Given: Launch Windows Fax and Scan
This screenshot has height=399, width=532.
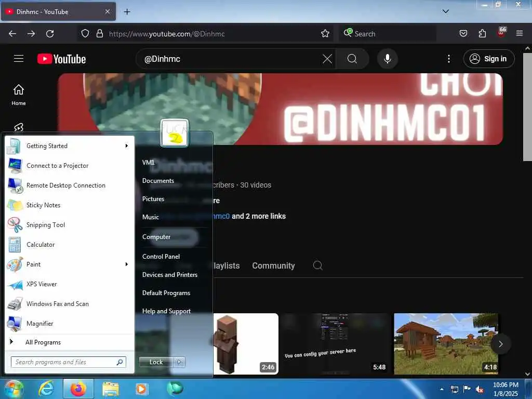Looking at the screenshot, I should tap(70, 303).
